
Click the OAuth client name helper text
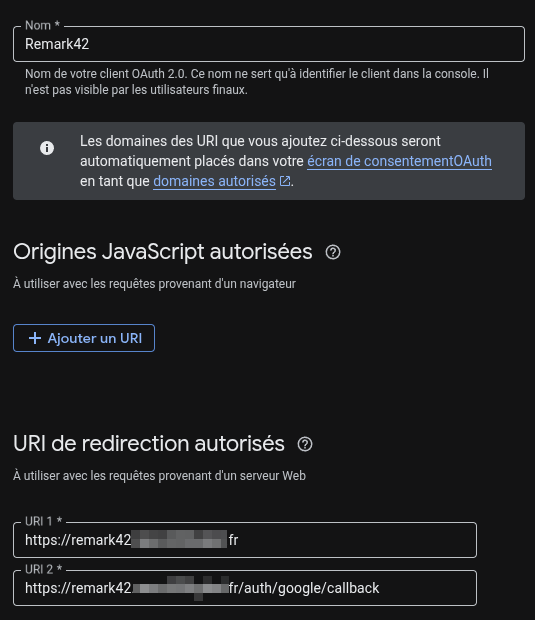257,82
